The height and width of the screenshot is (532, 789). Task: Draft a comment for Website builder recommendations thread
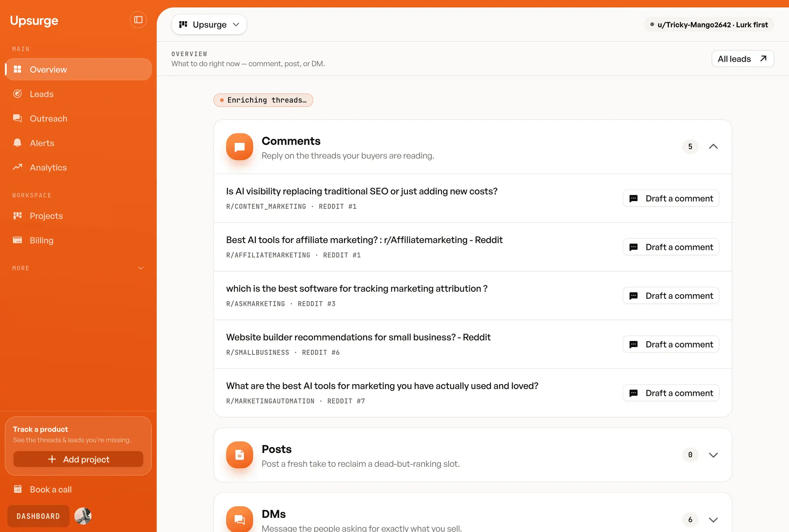point(671,344)
